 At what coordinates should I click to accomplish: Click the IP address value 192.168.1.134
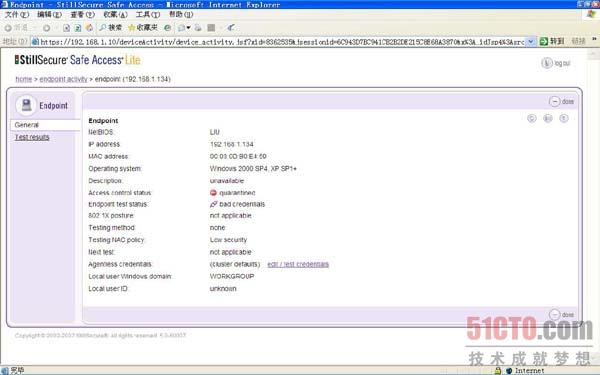[232, 144]
